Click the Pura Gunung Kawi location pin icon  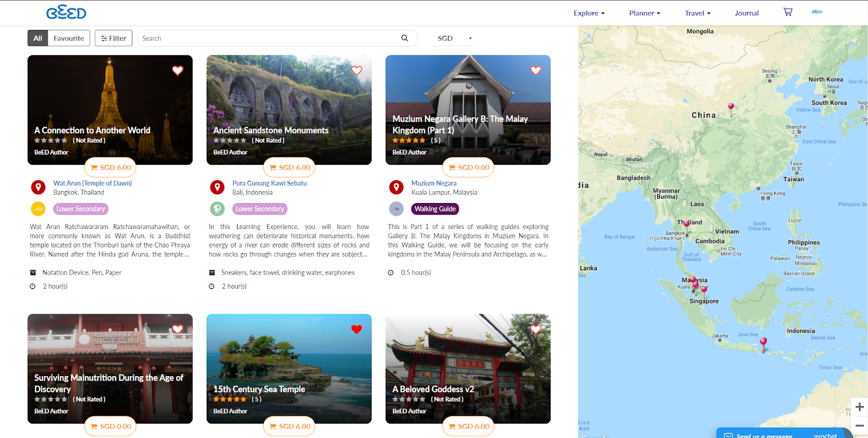coord(217,188)
